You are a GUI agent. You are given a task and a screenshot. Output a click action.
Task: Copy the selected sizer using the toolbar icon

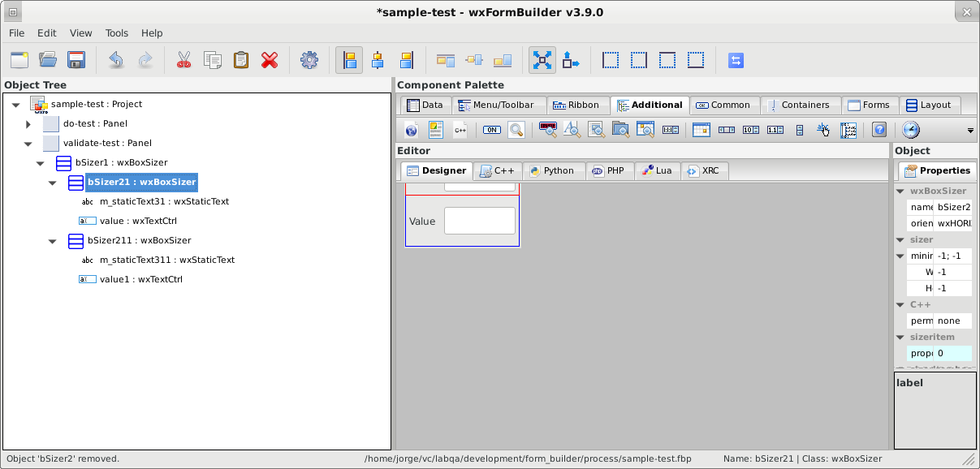click(x=212, y=60)
